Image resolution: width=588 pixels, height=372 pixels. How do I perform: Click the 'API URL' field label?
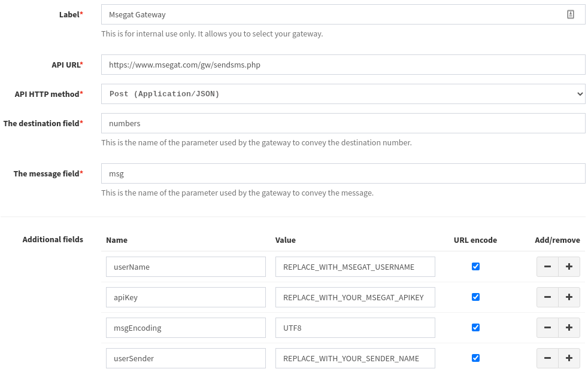(68, 65)
